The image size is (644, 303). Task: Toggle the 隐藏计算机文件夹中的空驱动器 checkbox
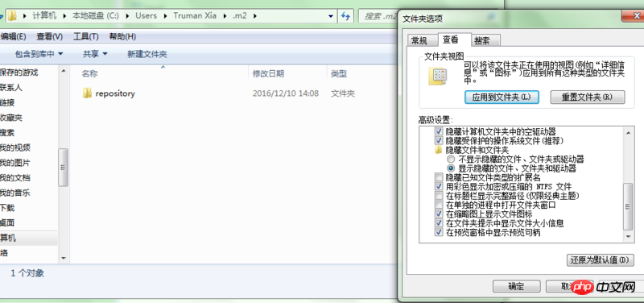click(439, 131)
